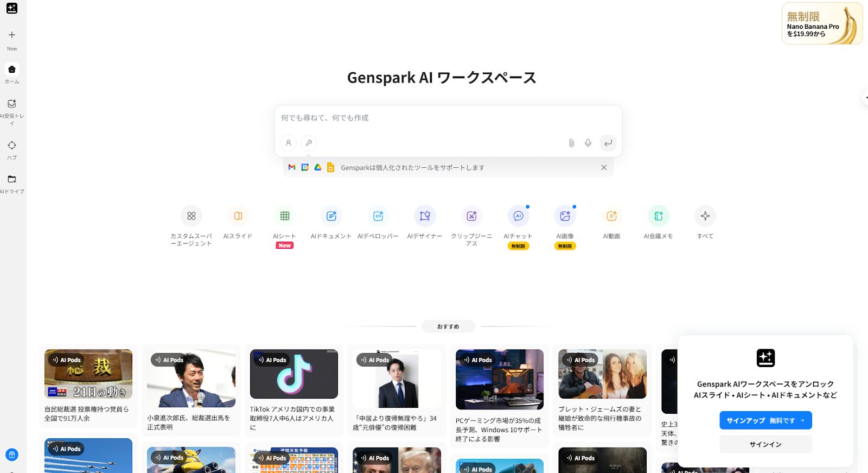
Task: Open AIドライブ in the sidebar
Action: [x=12, y=179]
